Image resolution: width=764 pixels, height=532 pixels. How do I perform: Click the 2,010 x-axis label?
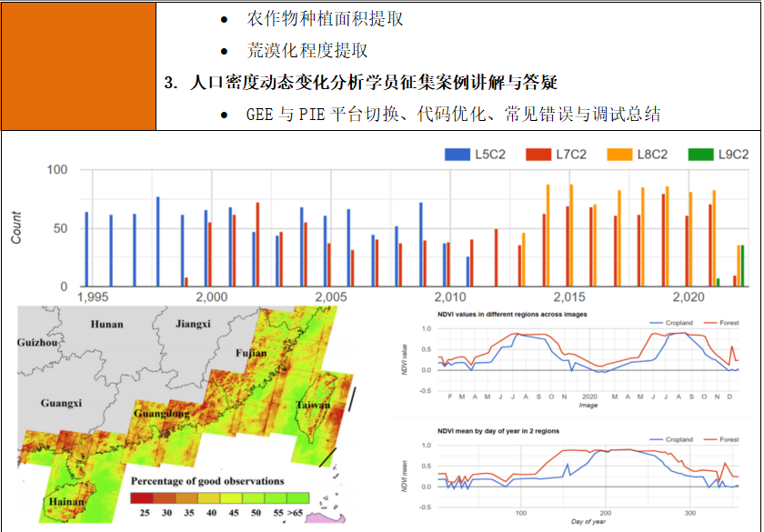[x=450, y=297]
